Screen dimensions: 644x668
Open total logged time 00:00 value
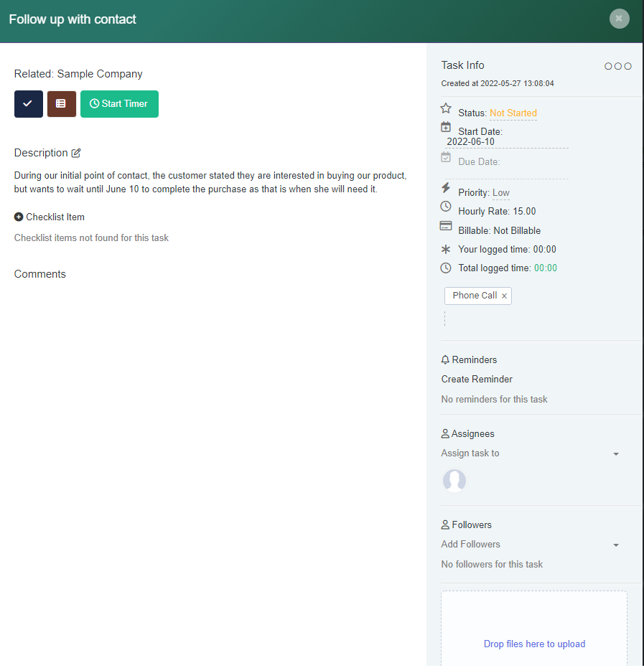click(545, 268)
